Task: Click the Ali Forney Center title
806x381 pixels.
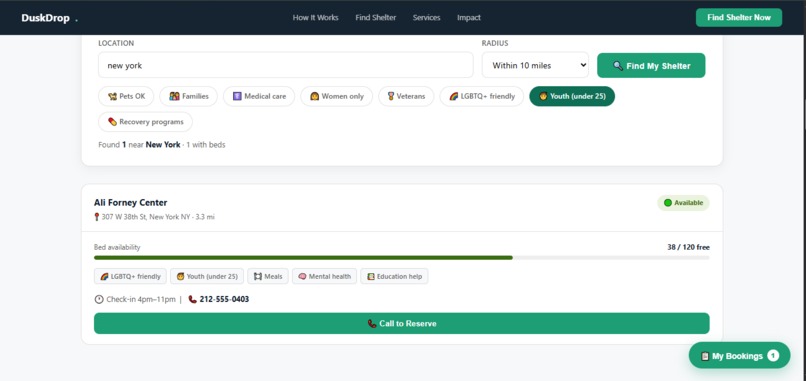Action: [x=131, y=203]
